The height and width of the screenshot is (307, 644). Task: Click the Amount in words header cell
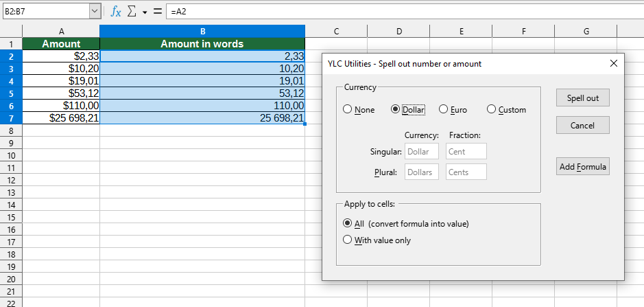pyautogui.click(x=202, y=44)
